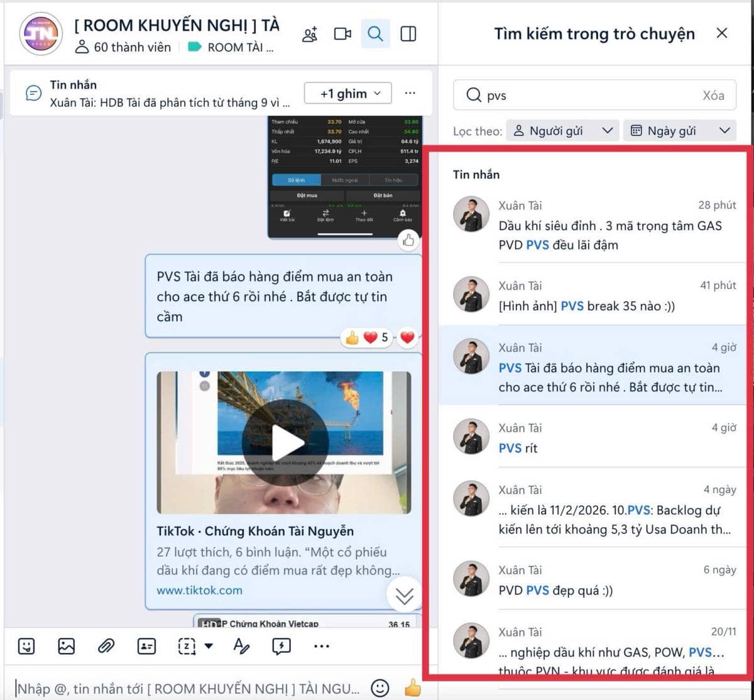The image size is (754, 700).
Task: Close the search in conversation panel
Action: pyautogui.click(x=722, y=33)
